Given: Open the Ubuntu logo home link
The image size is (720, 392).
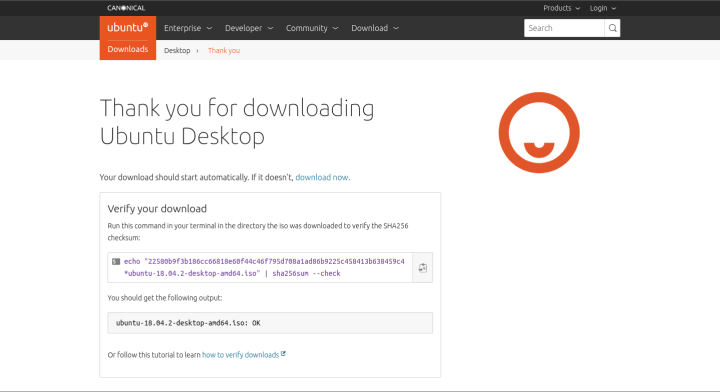Looking at the screenshot, I should point(128,28).
